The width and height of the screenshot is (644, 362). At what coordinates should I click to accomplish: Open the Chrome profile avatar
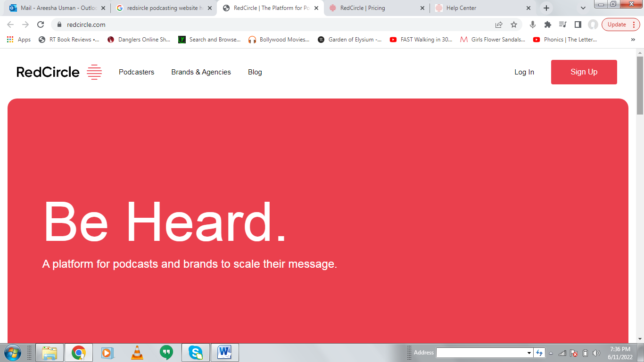click(x=593, y=25)
